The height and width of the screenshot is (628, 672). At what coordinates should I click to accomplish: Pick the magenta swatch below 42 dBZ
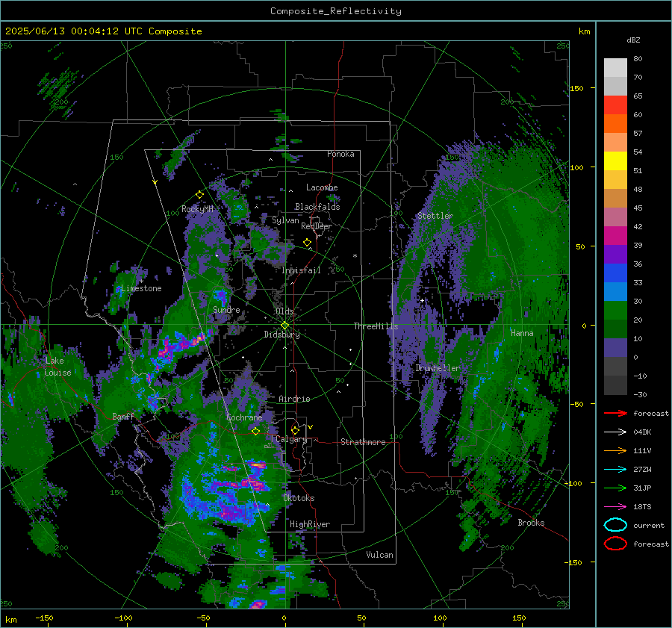point(615,236)
